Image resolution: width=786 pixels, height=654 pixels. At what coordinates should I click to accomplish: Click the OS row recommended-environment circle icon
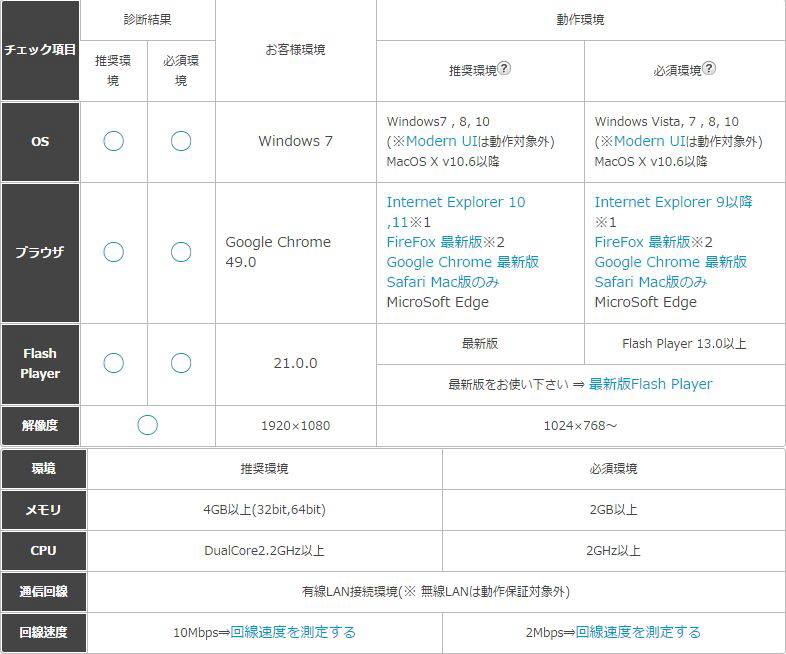coord(113,141)
